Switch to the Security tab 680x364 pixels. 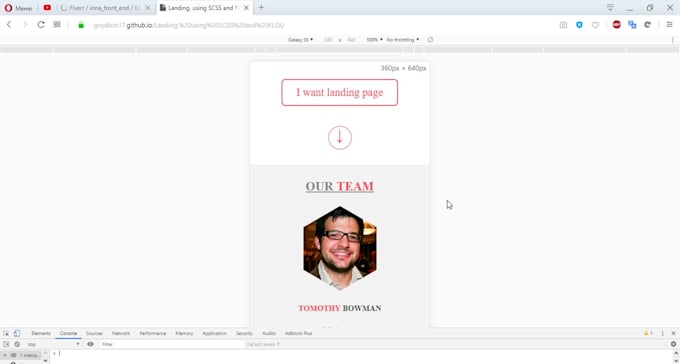pyautogui.click(x=244, y=333)
